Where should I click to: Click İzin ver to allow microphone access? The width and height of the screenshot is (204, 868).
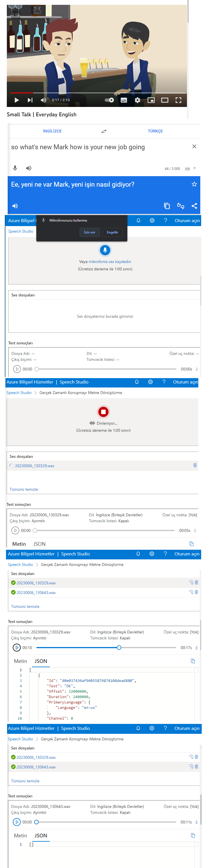89,232
